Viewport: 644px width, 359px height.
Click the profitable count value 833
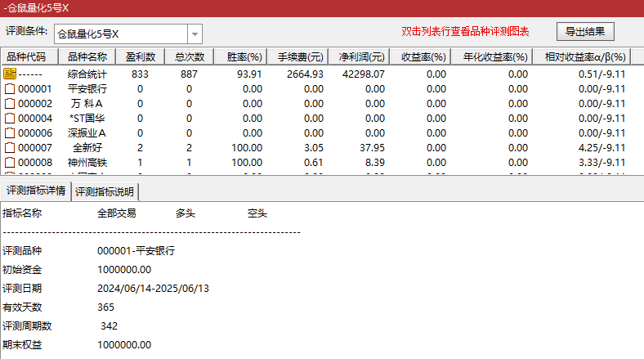coord(140,74)
